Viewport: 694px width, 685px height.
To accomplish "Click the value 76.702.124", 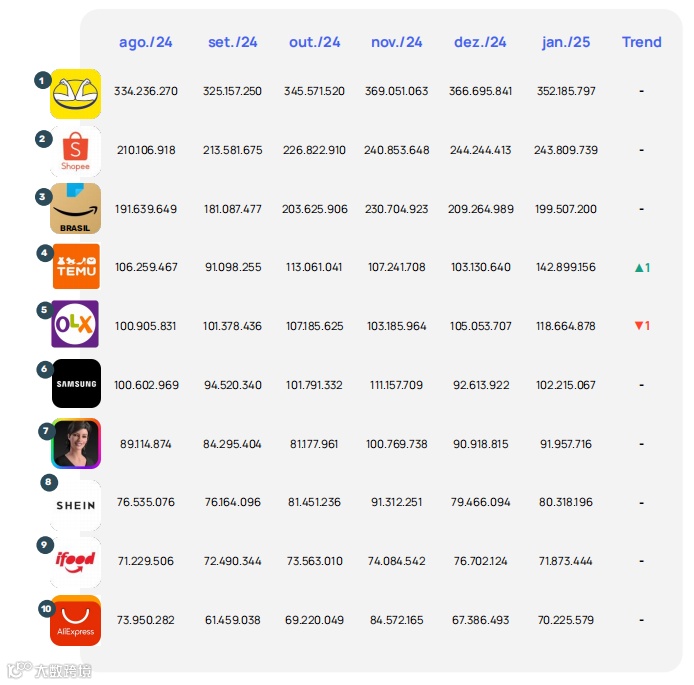I will pos(481,561).
